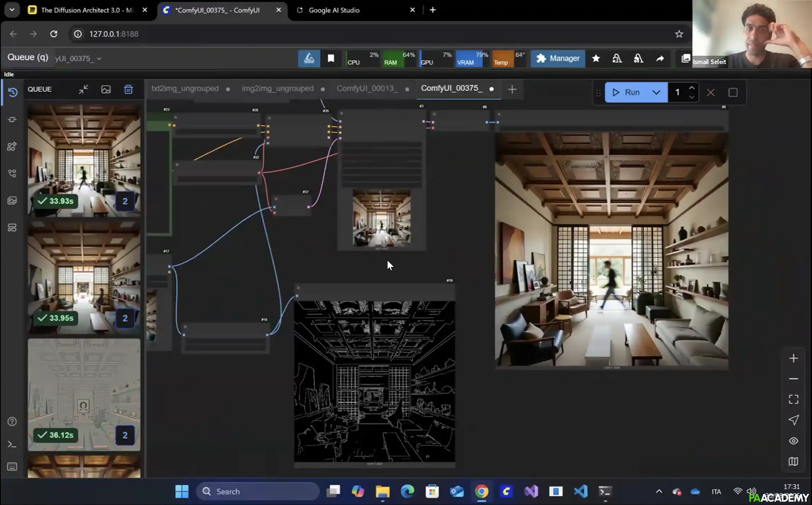812x505 pixels.
Task: Show keyboard shortcuts via bottom sidebar icon
Action: (x=12, y=466)
